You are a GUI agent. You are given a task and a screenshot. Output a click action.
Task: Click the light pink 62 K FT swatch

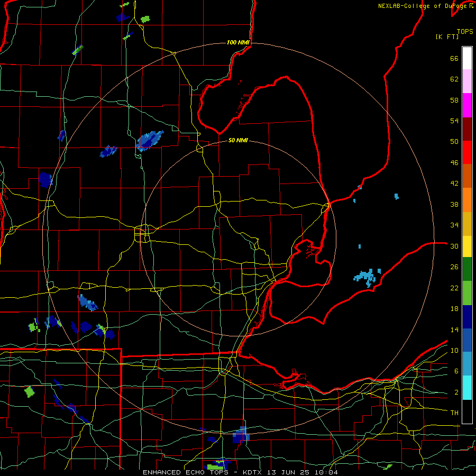click(467, 81)
